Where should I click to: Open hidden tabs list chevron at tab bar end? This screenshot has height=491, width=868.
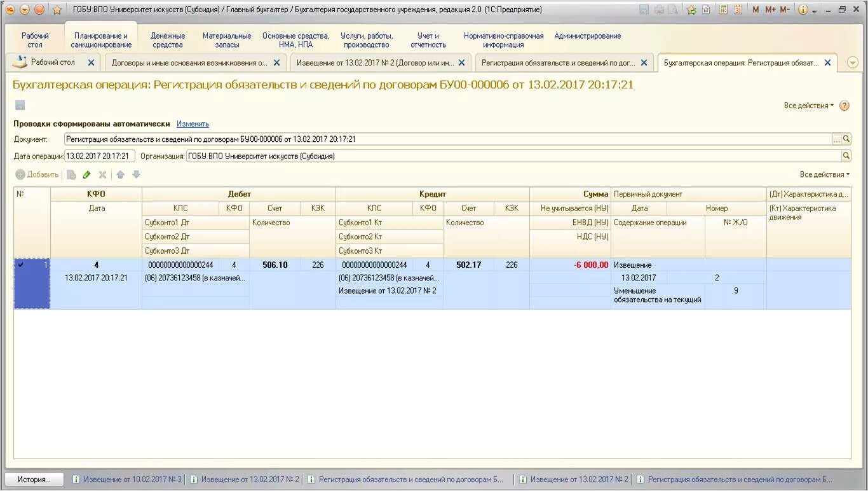[x=852, y=63]
